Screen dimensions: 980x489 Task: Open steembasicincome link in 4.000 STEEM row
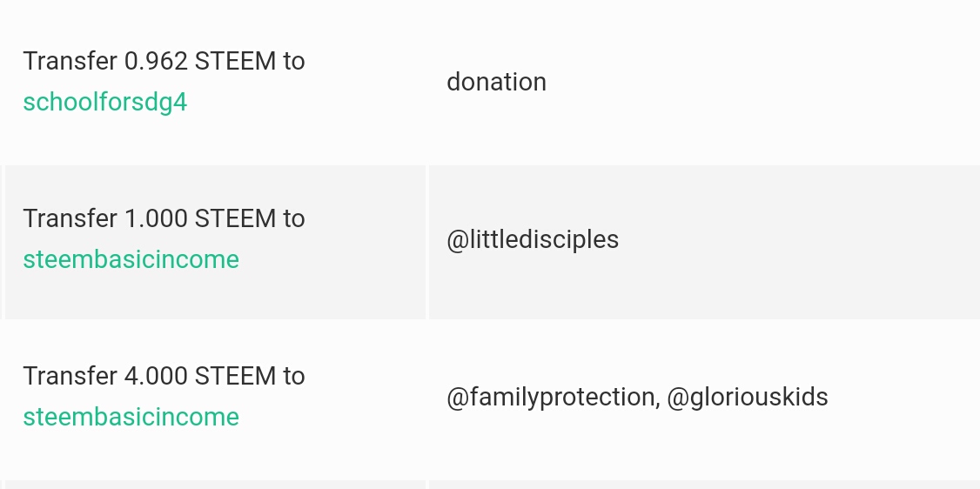tap(131, 417)
